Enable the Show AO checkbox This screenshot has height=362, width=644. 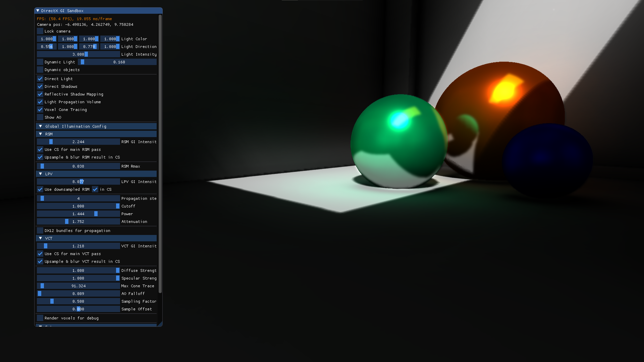pos(40,117)
